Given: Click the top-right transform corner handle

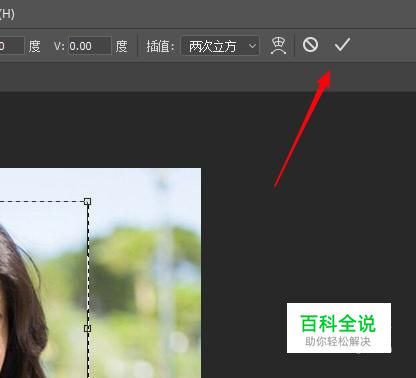Looking at the screenshot, I should pyautogui.click(x=87, y=201).
